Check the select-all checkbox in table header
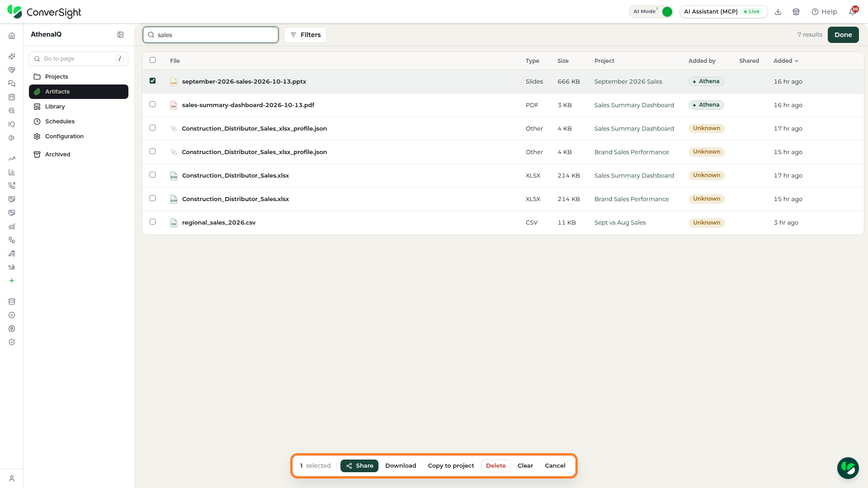868x488 pixels. 152,60
